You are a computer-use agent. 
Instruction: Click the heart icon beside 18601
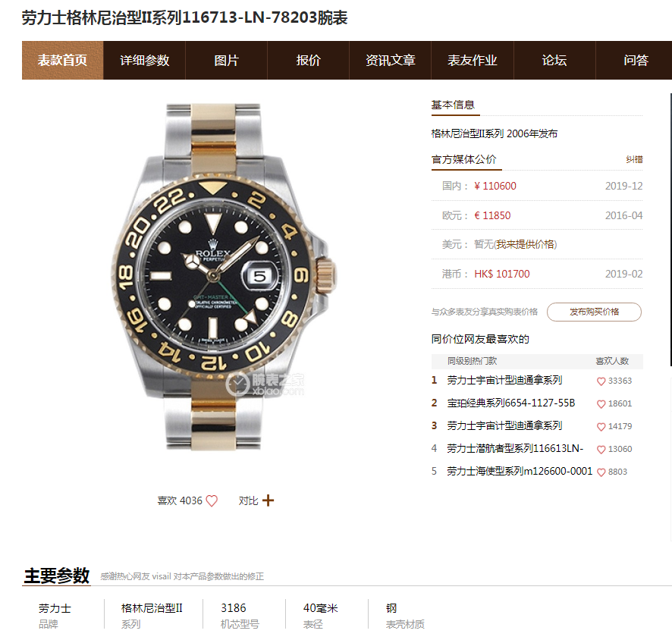click(601, 404)
